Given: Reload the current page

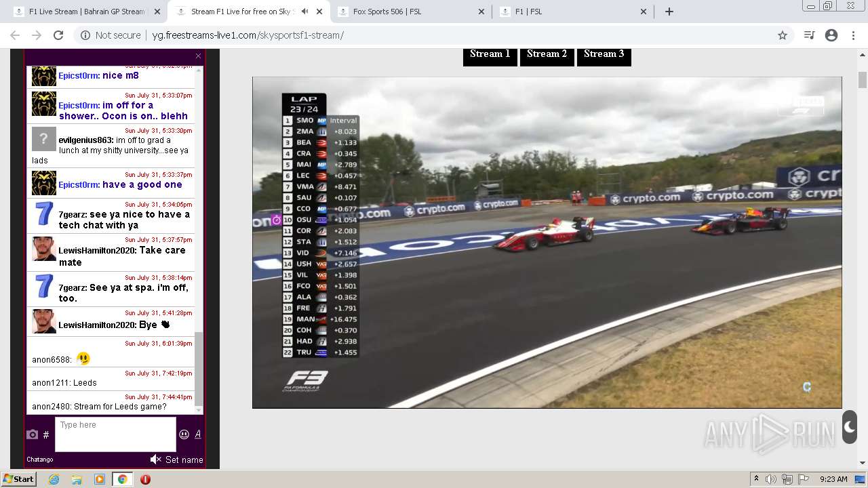Looking at the screenshot, I should point(58,35).
